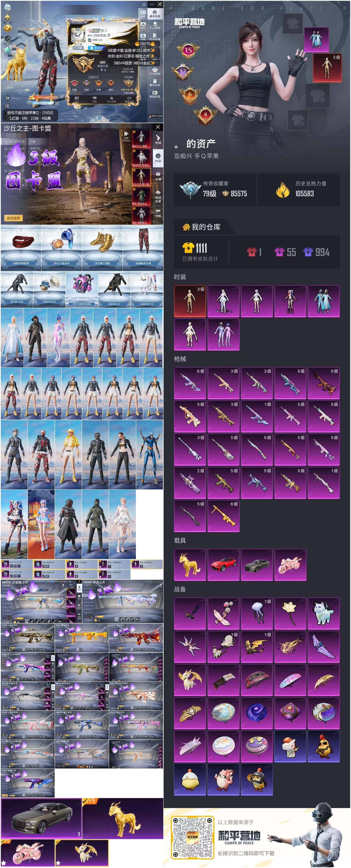
Task: Click the 前往获取 button
Action: pyautogui.click(x=14, y=218)
